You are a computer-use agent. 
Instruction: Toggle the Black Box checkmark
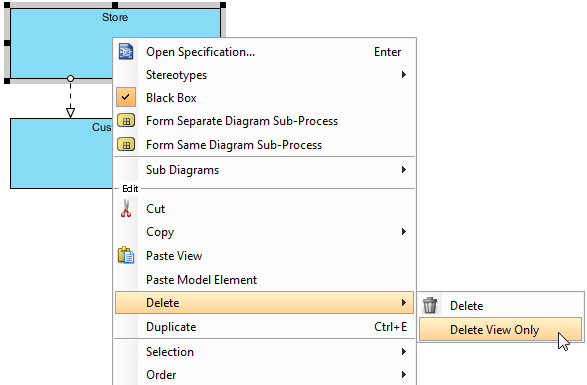[126, 97]
